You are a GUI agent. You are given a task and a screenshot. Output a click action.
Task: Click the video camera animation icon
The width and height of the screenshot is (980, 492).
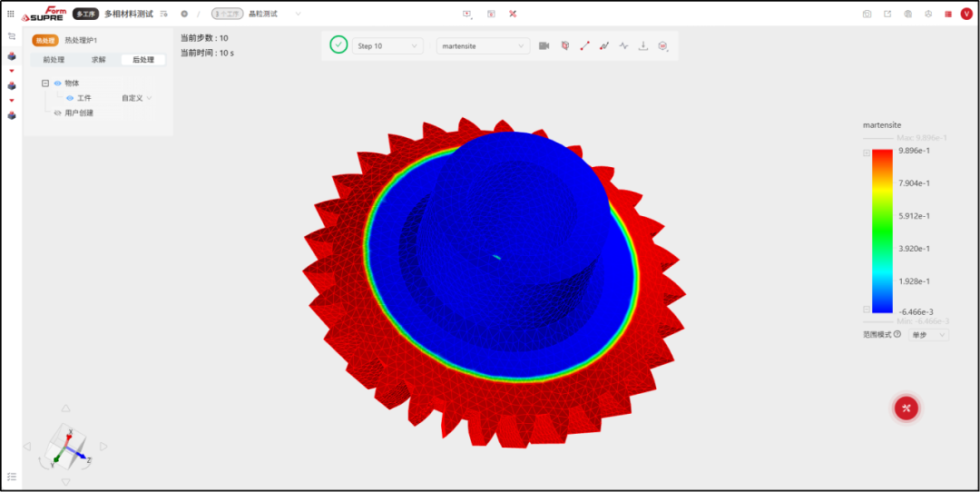pos(544,45)
